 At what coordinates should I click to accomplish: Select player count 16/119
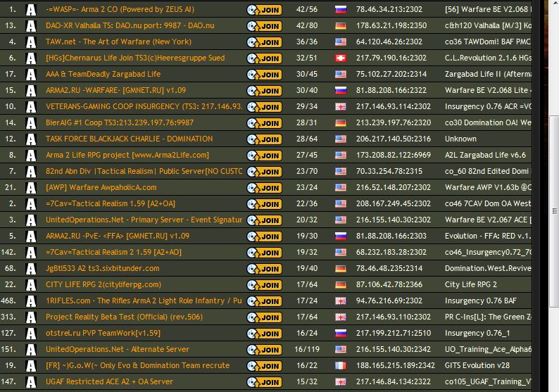[x=306, y=349]
